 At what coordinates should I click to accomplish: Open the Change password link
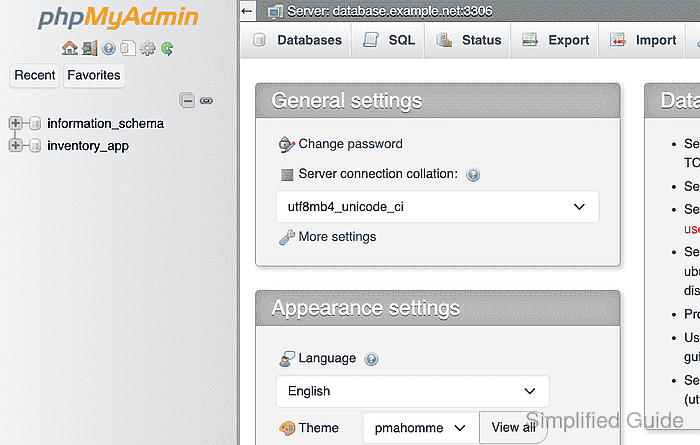coord(350,144)
